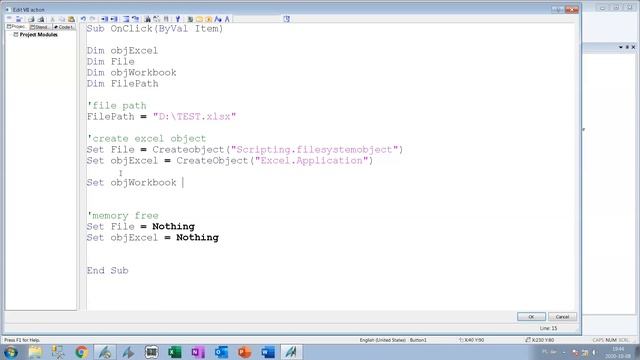640x360 pixels.
Task: Open OneNote from the taskbar
Action: tap(198, 352)
